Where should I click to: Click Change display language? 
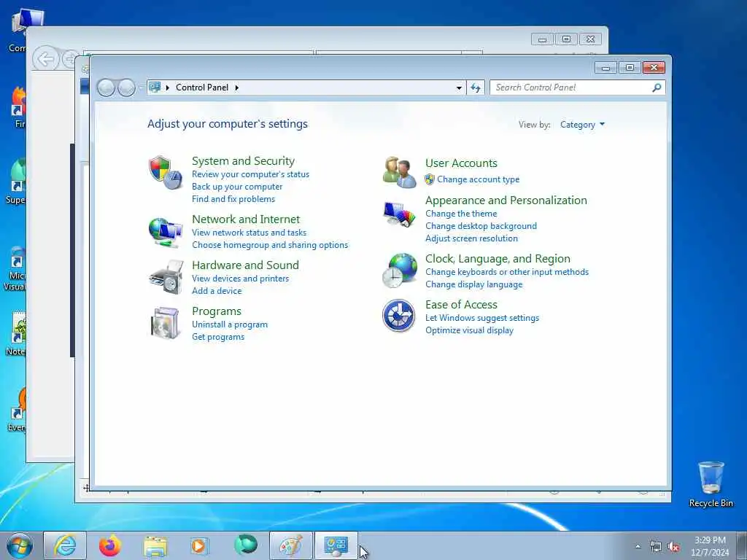click(473, 284)
